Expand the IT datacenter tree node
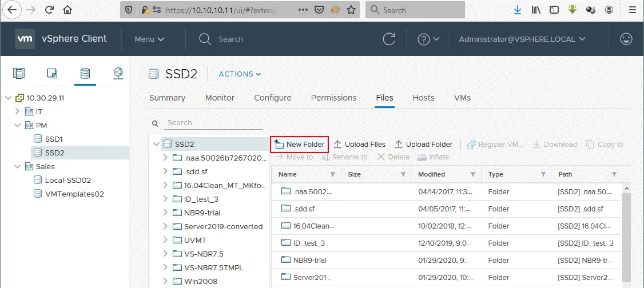 [17, 111]
